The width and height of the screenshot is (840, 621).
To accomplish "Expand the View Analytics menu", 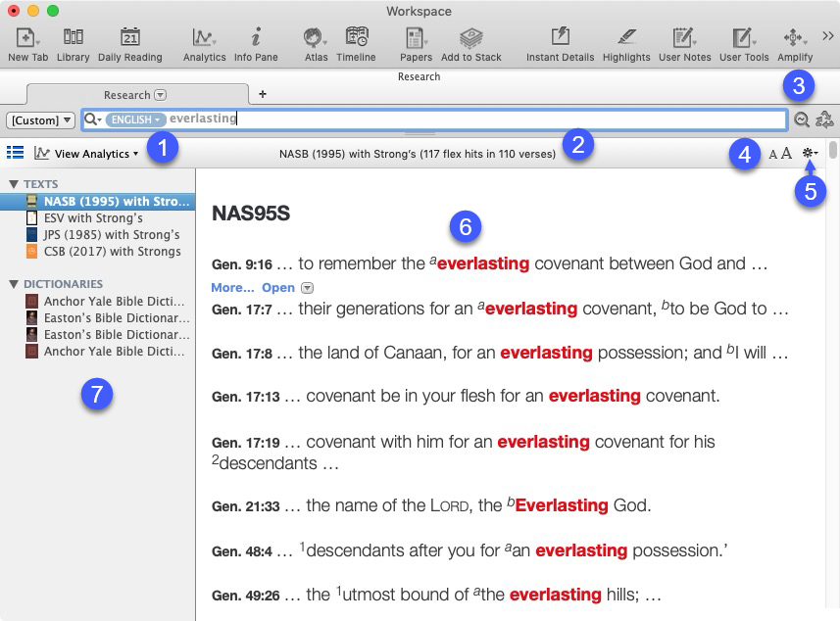I will (86, 154).
